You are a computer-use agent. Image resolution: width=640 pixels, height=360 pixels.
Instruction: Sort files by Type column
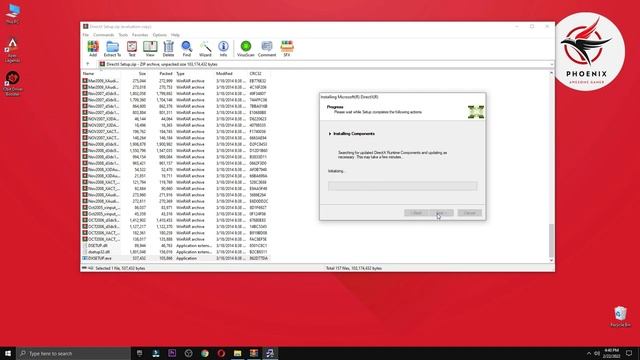[x=194, y=74]
